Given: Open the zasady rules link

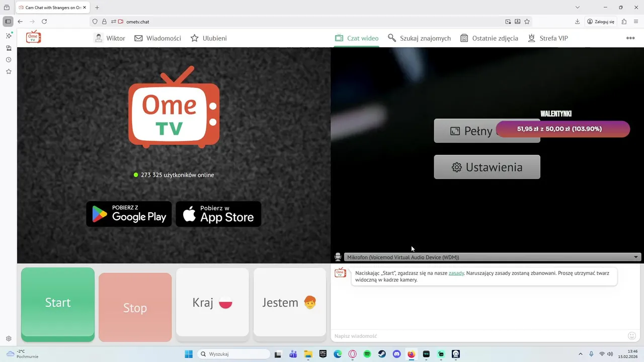Looking at the screenshot, I should tap(456, 273).
